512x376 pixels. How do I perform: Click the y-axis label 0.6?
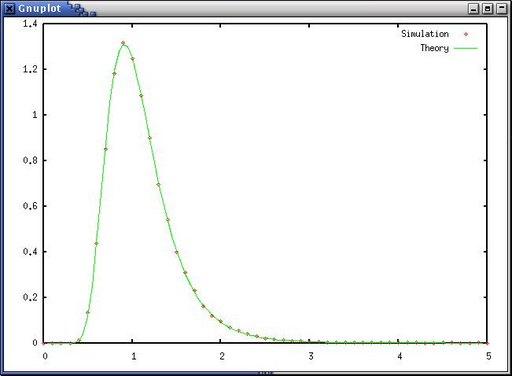pyautogui.click(x=30, y=206)
